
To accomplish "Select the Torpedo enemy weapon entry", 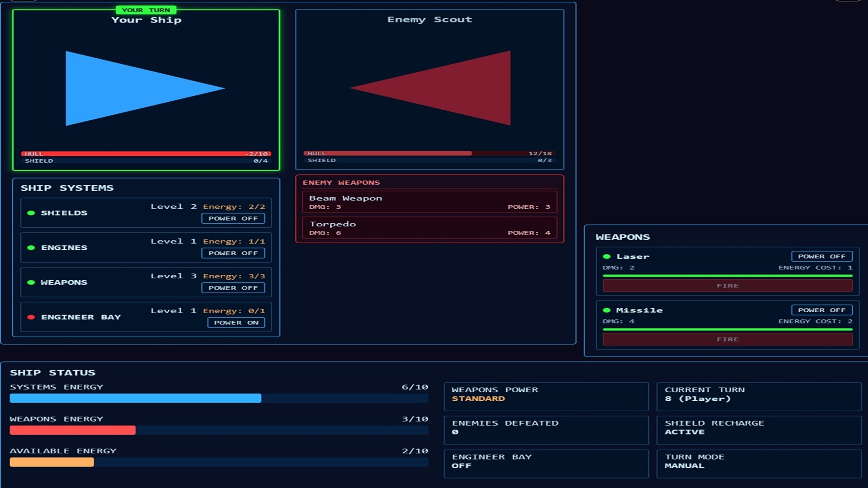I will (x=429, y=228).
